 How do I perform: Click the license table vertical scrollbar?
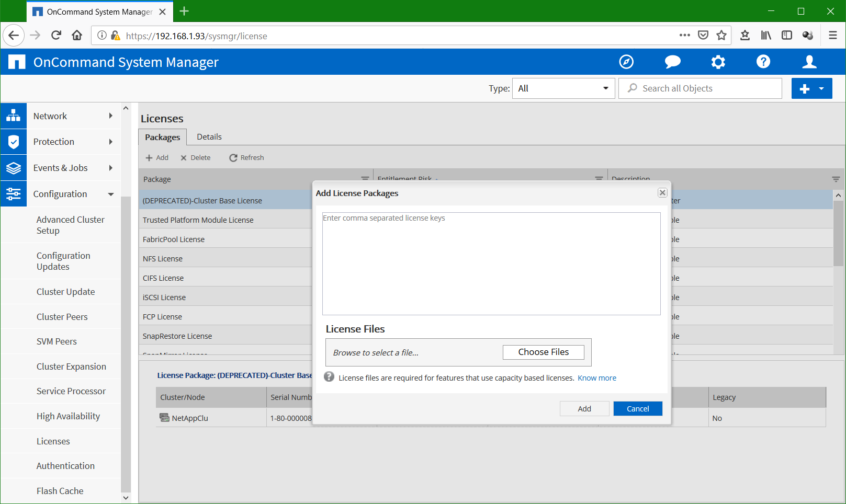(x=838, y=234)
